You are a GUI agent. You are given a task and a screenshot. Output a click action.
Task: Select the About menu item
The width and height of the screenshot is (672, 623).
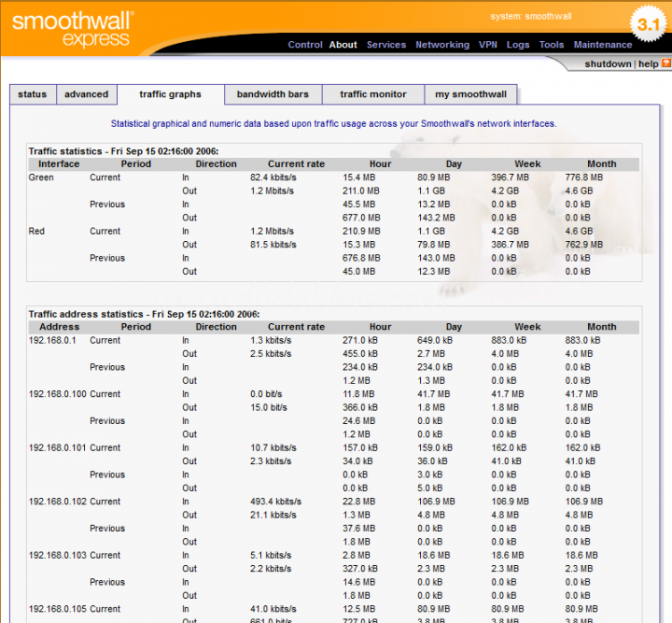coord(343,45)
